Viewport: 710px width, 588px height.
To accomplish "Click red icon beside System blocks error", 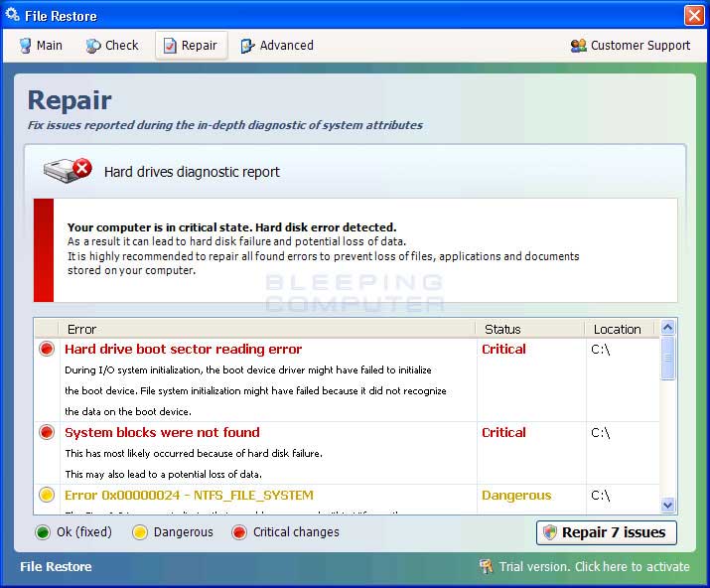I will coord(47,433).
